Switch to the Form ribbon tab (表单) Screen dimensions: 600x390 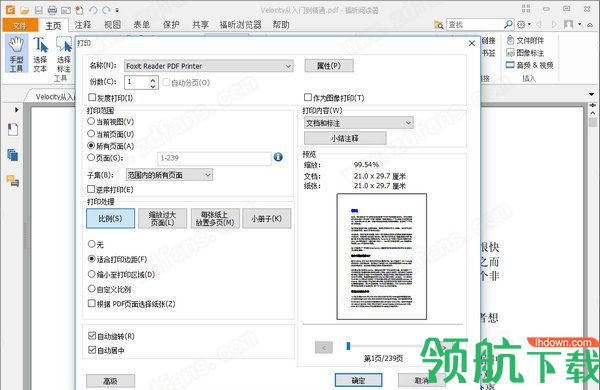[142, 25]
